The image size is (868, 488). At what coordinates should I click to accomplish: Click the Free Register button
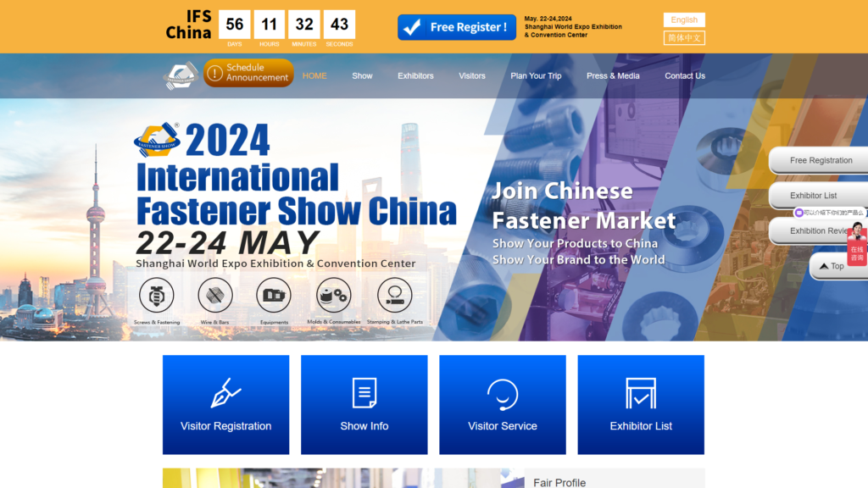coord(457,27)
